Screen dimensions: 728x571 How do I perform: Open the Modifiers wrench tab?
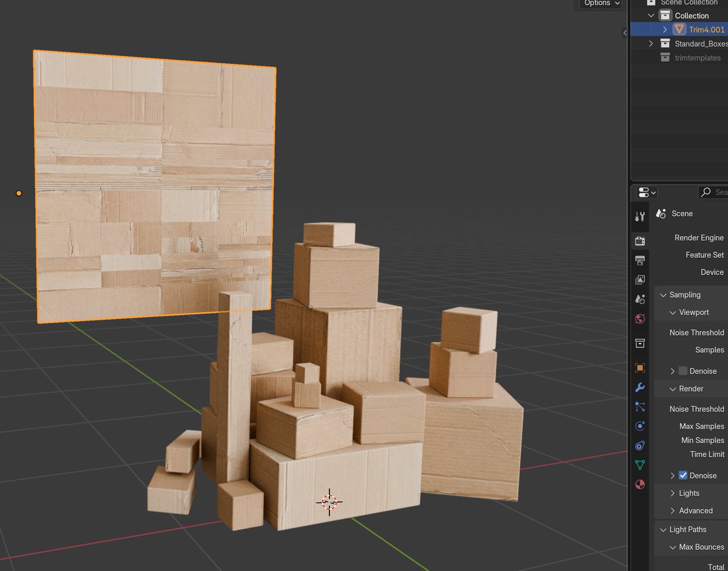pyautogui.click(x=639, y=387)
